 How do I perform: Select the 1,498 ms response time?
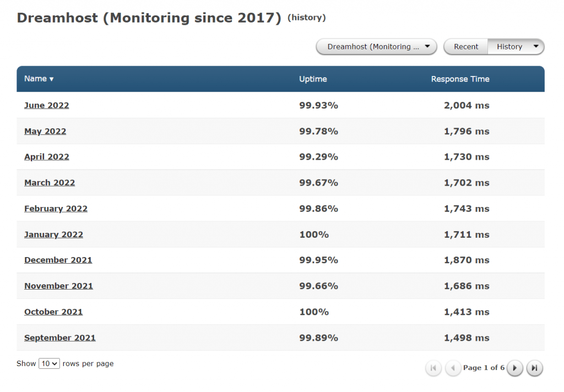(x=467, y=337)
